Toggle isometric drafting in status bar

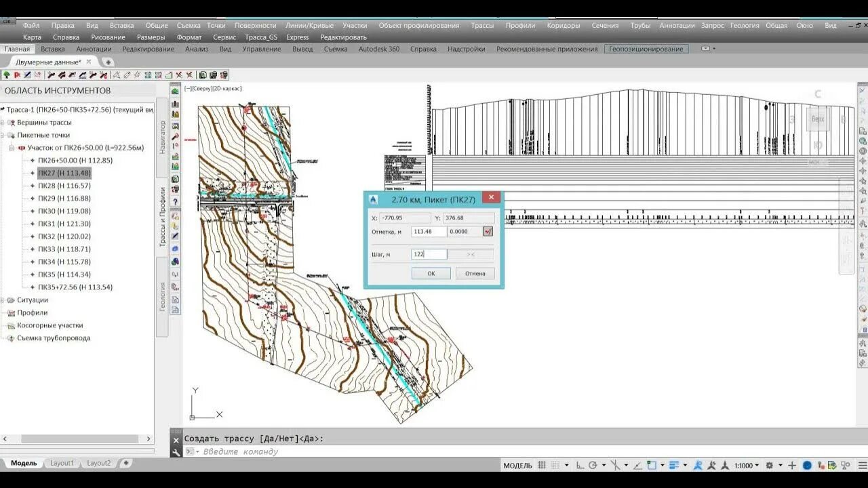pyautogui.click(x=616, y=466)
